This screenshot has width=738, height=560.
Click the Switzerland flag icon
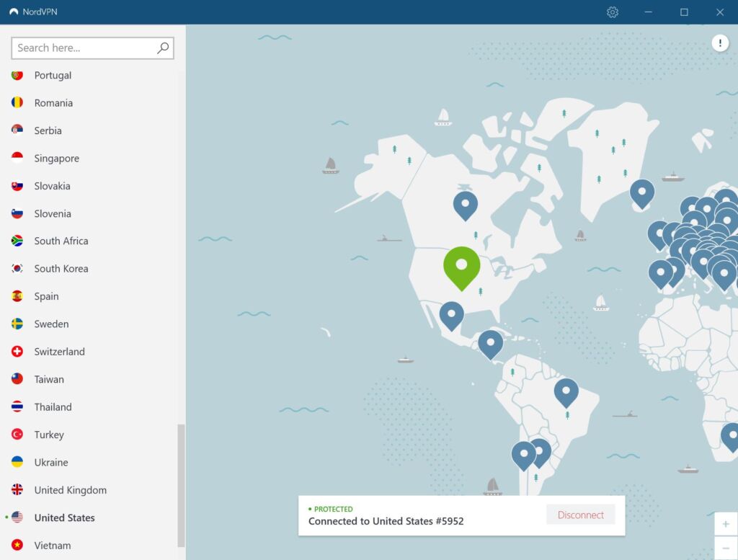coord(17,352)
